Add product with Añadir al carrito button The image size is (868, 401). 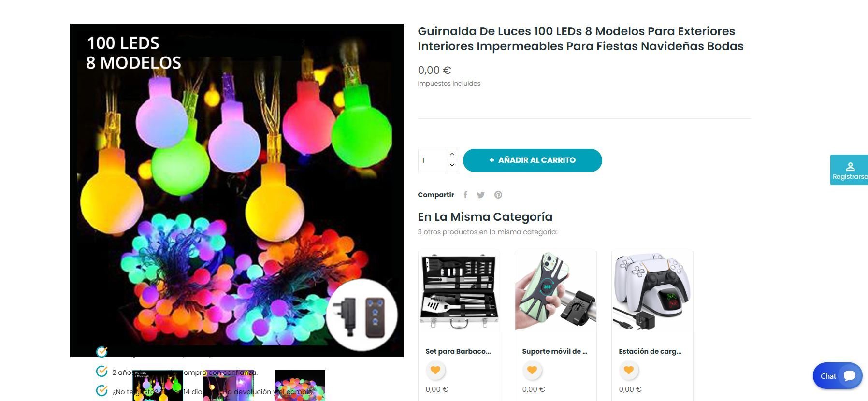click(532, 160)
